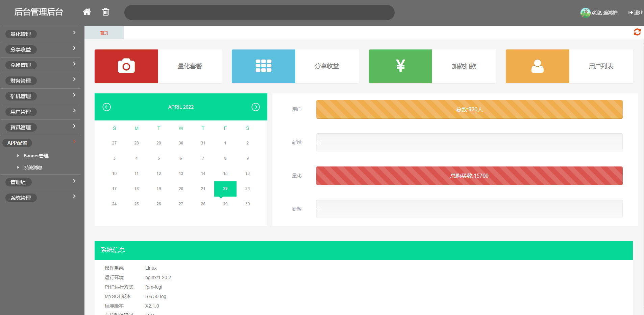Open the 量化套餐 camera icon

[126, 66]
